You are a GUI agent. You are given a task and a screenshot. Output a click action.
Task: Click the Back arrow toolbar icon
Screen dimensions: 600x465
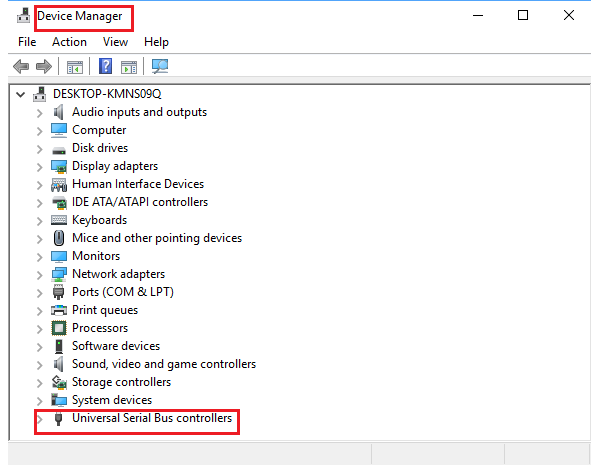(x=20, y=67)
